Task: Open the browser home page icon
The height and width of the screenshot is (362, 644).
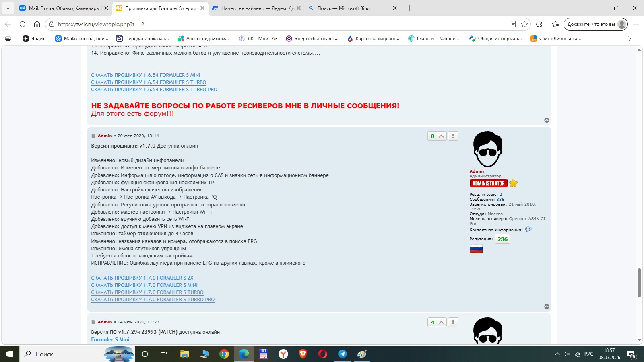Action: 37,24
